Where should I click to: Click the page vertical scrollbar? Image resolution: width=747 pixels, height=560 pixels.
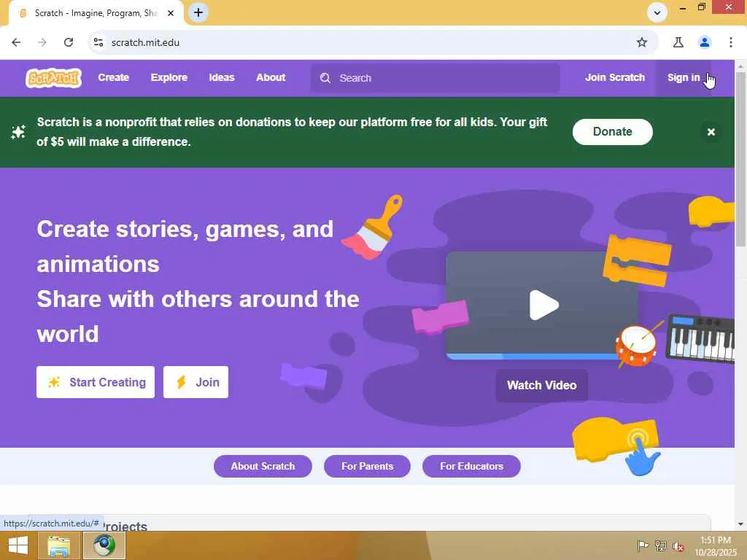click(x=740, y=160)
